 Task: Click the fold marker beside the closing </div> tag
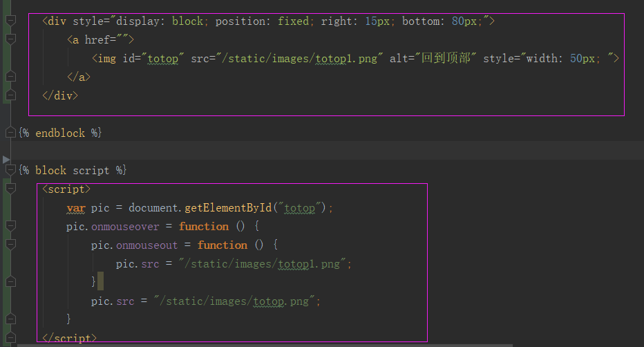[x=10, y=95]
